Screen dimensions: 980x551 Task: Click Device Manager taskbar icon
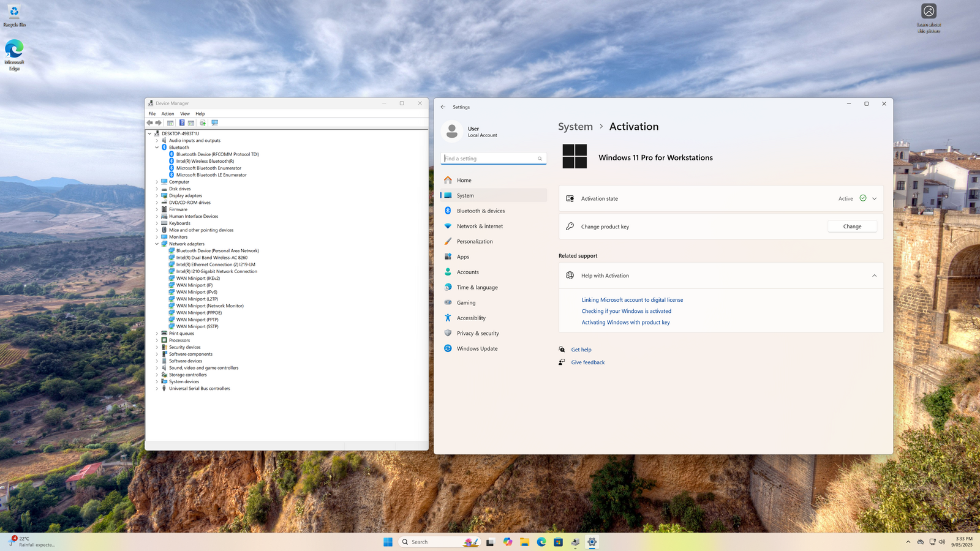click(x=575, y=542)
